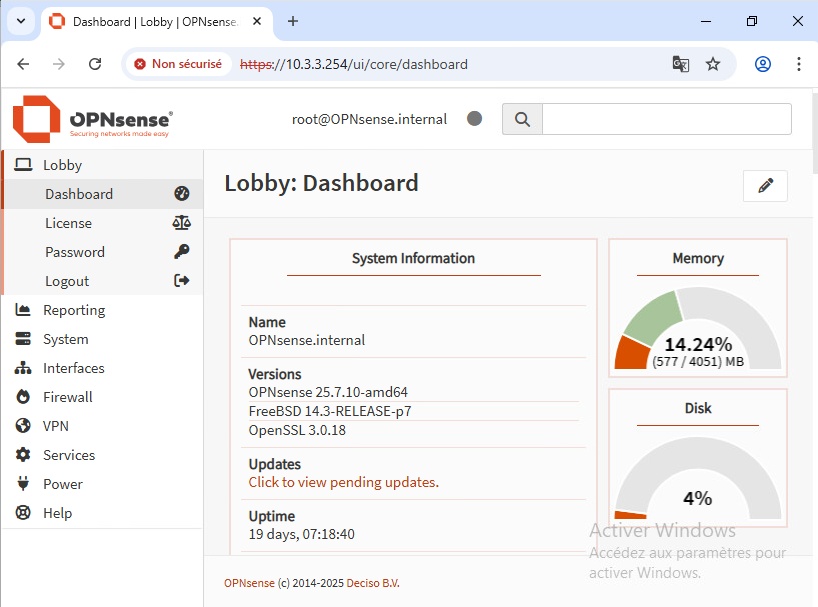Click the browser forward arrow
This screenshot has height=607, width=818.
[59, 64]
